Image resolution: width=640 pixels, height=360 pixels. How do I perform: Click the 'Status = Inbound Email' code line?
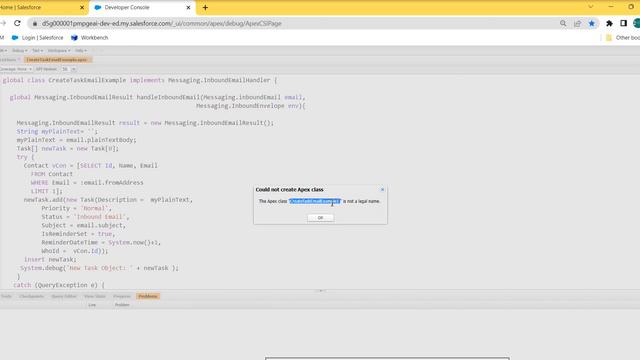point(85,217)
